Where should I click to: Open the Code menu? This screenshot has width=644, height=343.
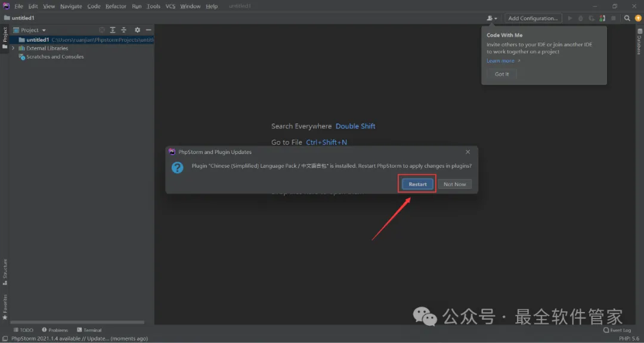coord(94,6)
